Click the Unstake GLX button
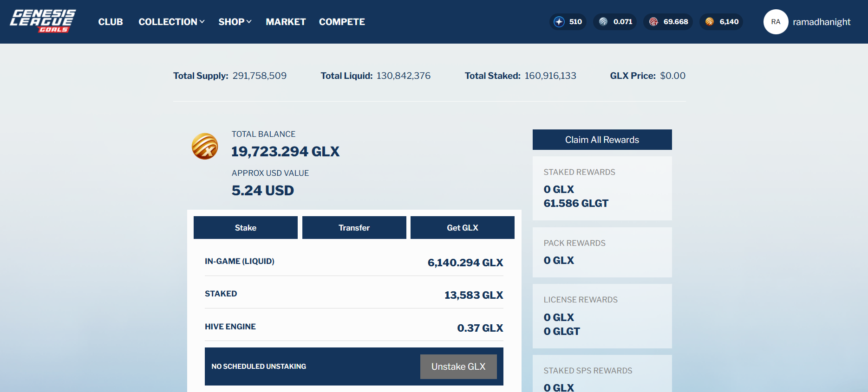Screen dimensions: 868x392 [x=458, y=366]
